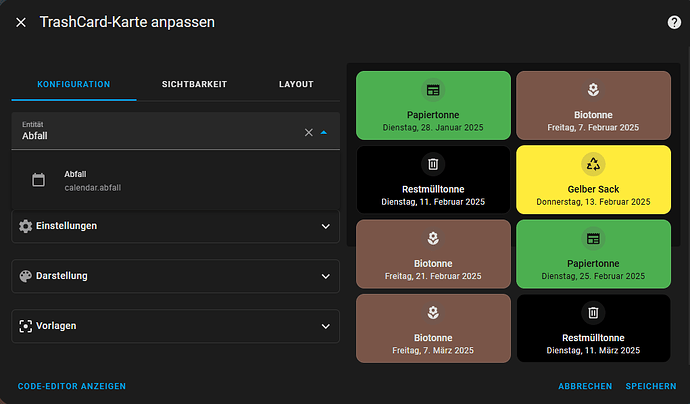Viewport: 690px width, 404px height.
Task: Click Speichern to save the card
Action: click(651, 386)
